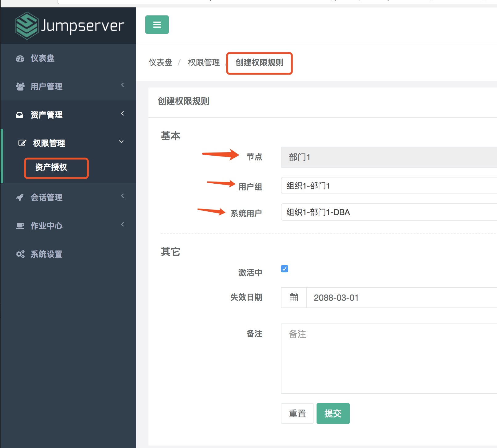Image resolution: width=497 pixels, height=448 pixels.
Task: Click the 激活中 field label
Action: point(250,273)
